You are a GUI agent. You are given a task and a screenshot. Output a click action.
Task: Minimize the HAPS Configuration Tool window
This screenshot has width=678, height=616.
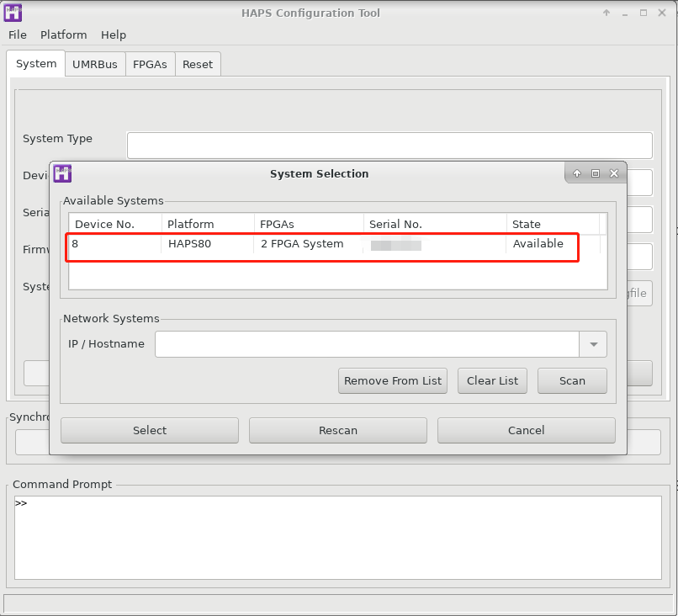tap(625, 13)
